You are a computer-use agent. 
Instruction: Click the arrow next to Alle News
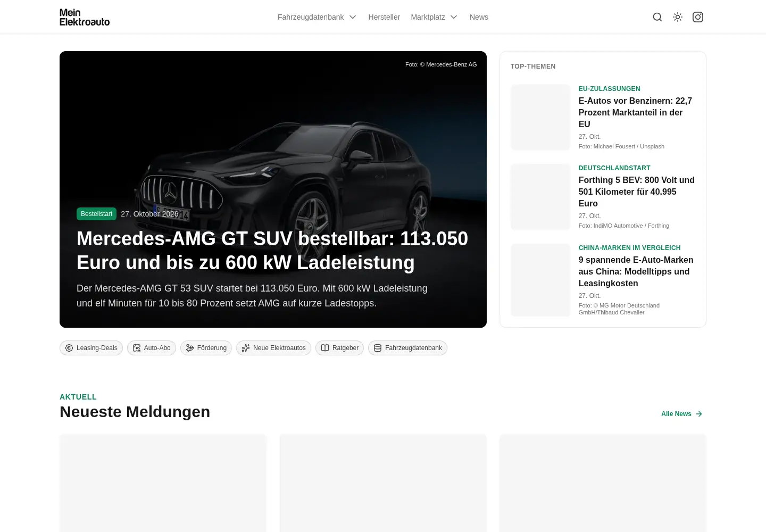point(699,414)
